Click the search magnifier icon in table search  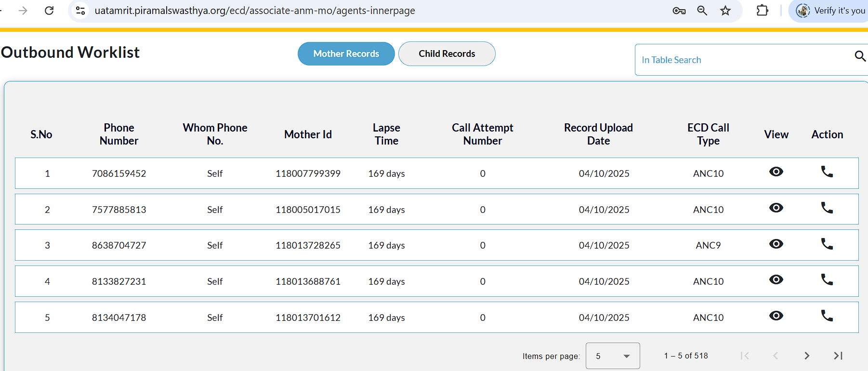[x=860, y=56]
